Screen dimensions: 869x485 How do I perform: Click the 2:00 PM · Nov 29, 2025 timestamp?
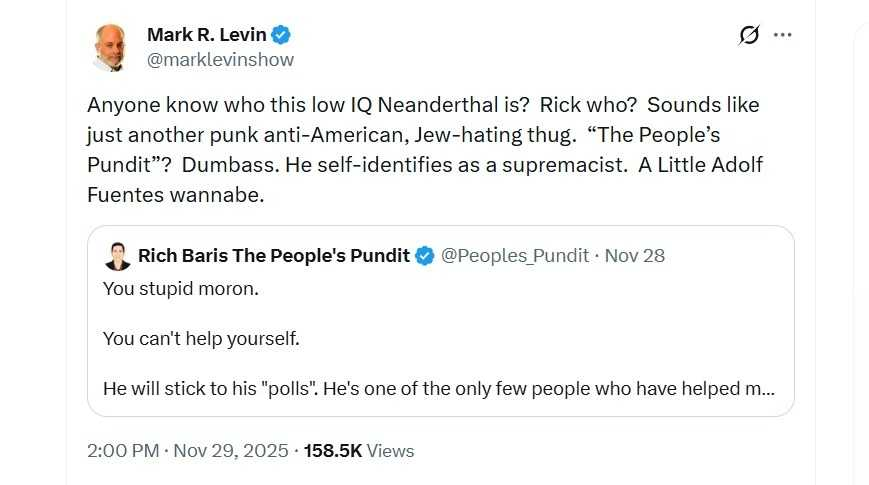click(x=186, y=451)
